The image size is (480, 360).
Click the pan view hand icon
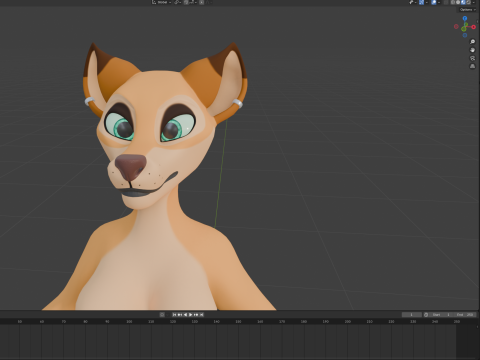click(x=472, y=50)
